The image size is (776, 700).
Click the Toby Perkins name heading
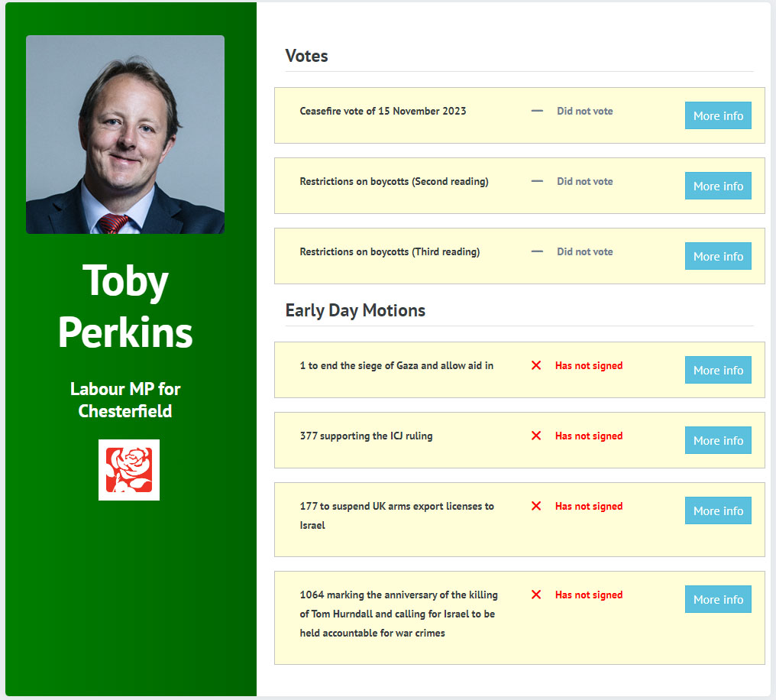125,306
